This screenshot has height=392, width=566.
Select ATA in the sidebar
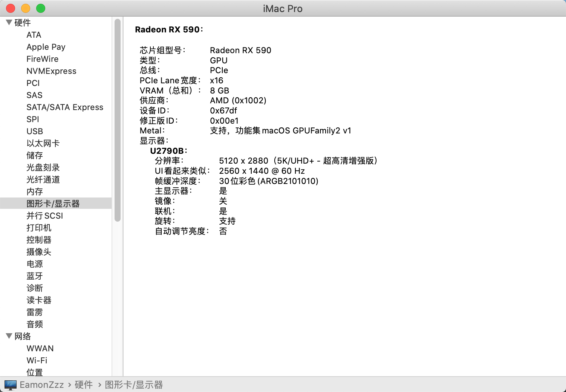pyautogui.click(x=34, y=35)
